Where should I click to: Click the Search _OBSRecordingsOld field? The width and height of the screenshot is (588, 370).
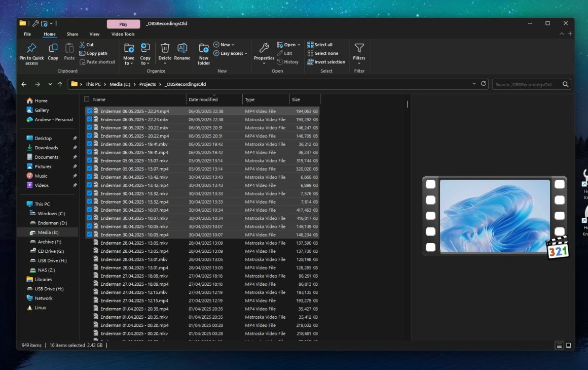tap(527, 84)
